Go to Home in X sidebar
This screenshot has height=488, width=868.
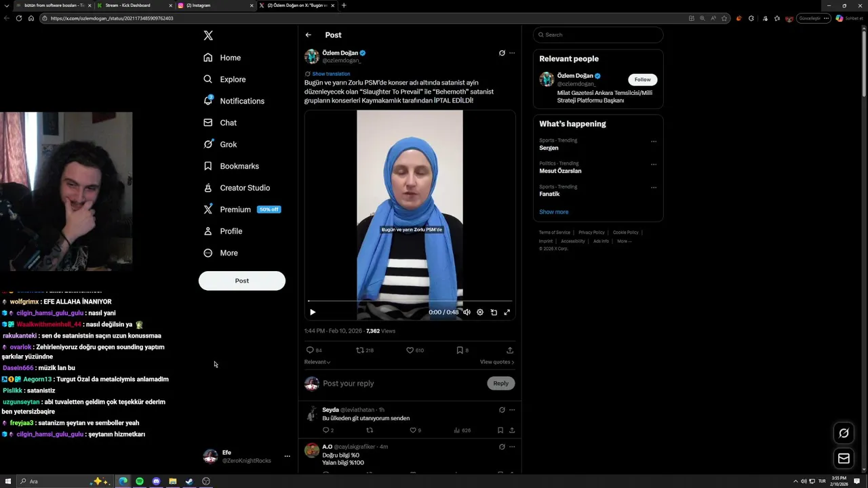(x=222, y=58)
